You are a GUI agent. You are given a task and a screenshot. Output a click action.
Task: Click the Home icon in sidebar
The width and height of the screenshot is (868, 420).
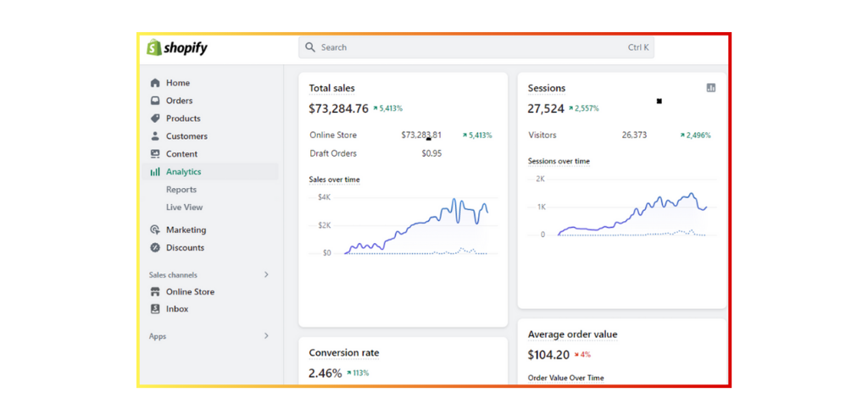(x=155, y=83)
